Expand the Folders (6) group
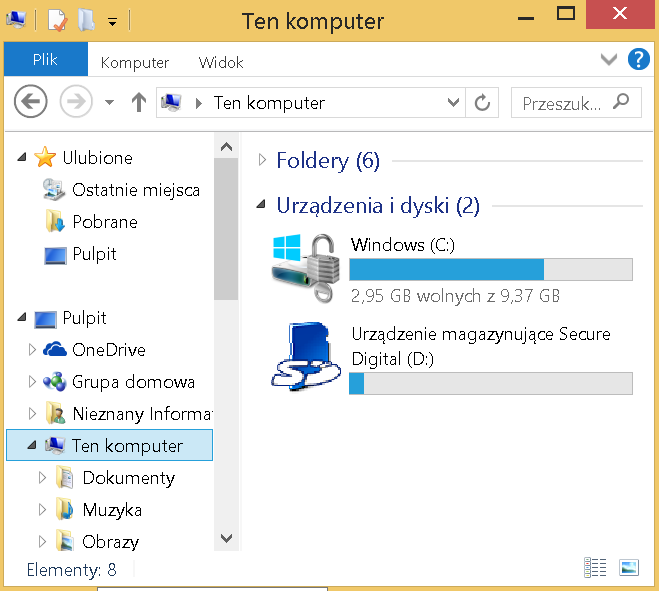Screen dimensions: 659x591 (263, 160)
